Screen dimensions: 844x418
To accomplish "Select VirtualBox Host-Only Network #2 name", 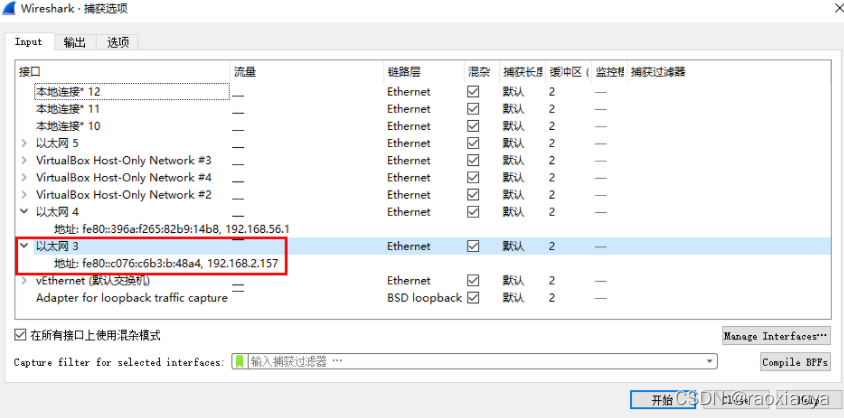I will pos(124,195).
